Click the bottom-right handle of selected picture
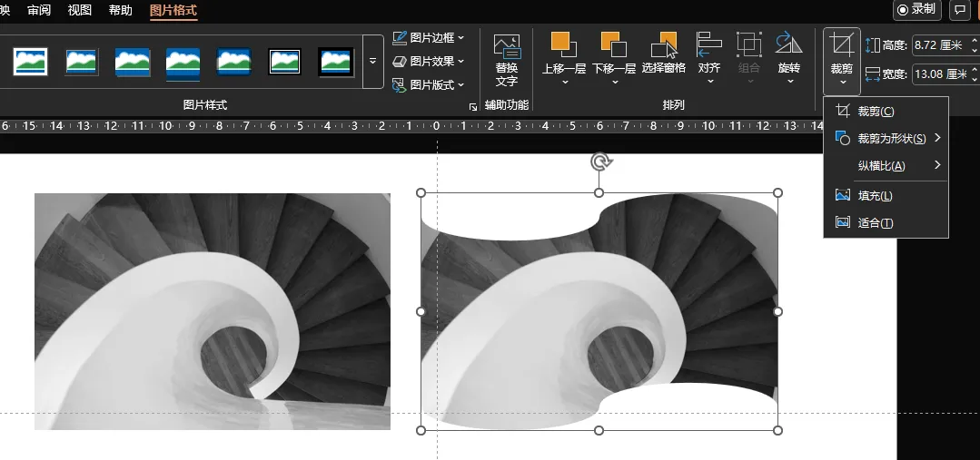980x460 pixels. click(778, 431)
